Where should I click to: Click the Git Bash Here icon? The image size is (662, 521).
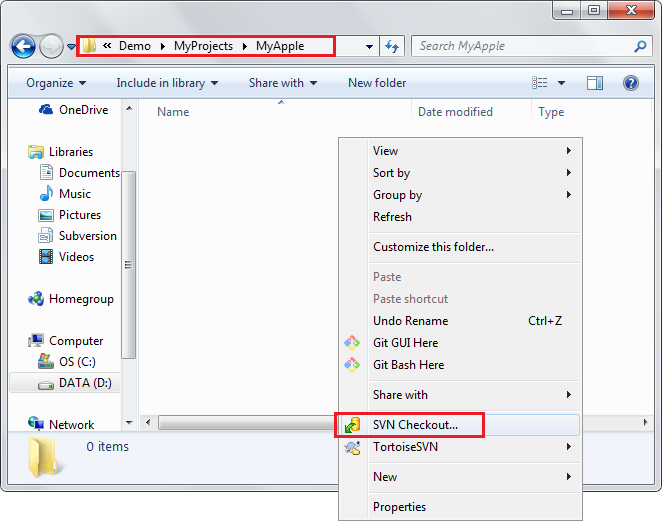[x=352, y=365]
